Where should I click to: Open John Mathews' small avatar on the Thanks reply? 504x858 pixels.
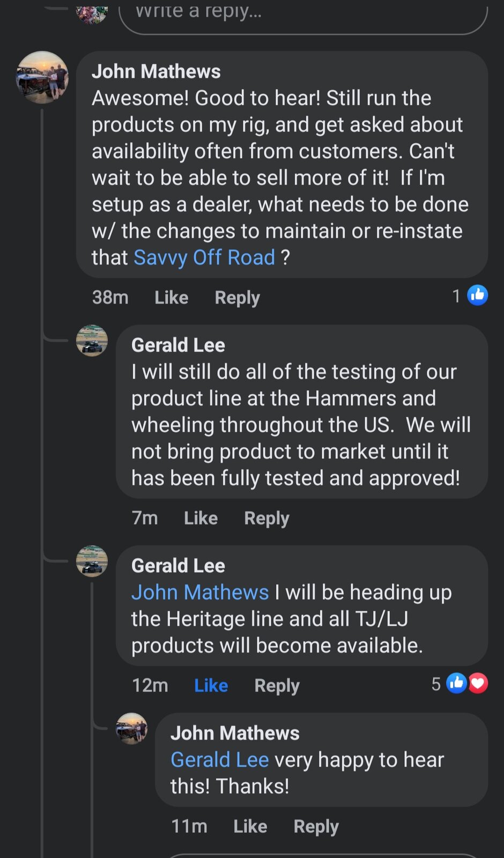pos(132,728)
